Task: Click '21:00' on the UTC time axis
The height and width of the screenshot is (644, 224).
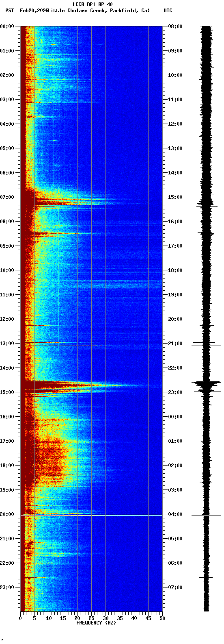Action: coord(175,344)
